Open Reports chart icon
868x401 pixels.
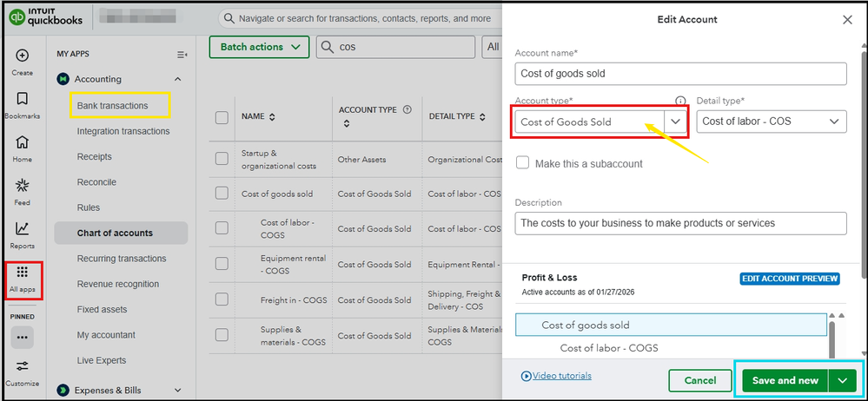point(23,229)
